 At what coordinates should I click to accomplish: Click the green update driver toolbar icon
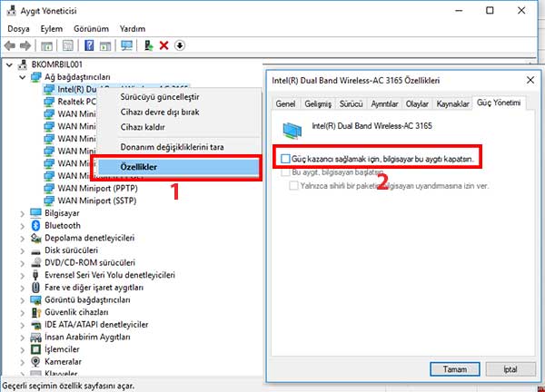point(148,45)
